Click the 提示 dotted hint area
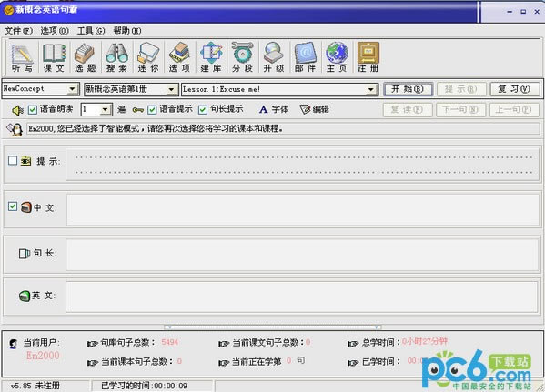Image resolution: width=545 pixels, height=392 pixels. 302,165
